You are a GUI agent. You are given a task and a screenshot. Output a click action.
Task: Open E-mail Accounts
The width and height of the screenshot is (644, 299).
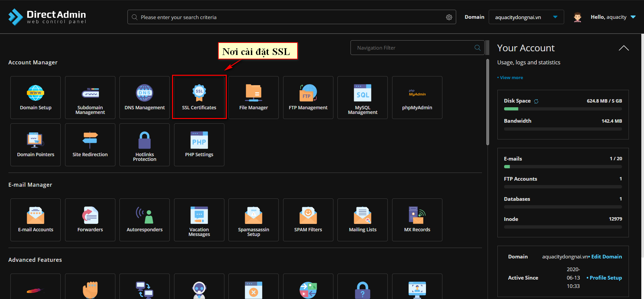[36, 220]
